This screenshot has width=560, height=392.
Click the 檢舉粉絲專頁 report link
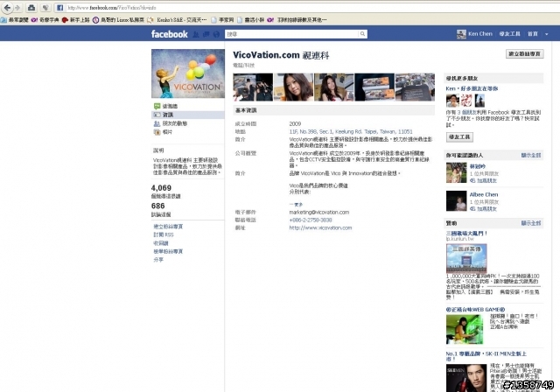pos(168,251)
